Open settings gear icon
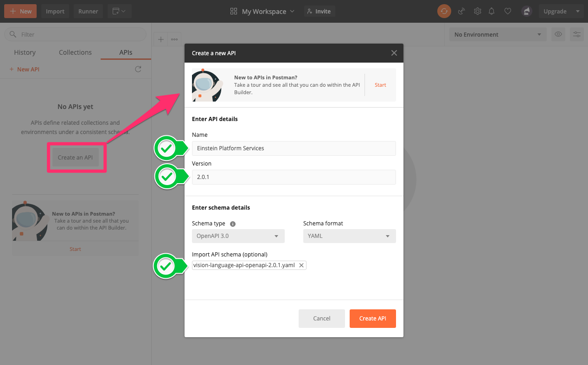This screenshot has width=588, height=365. (478, 11)
